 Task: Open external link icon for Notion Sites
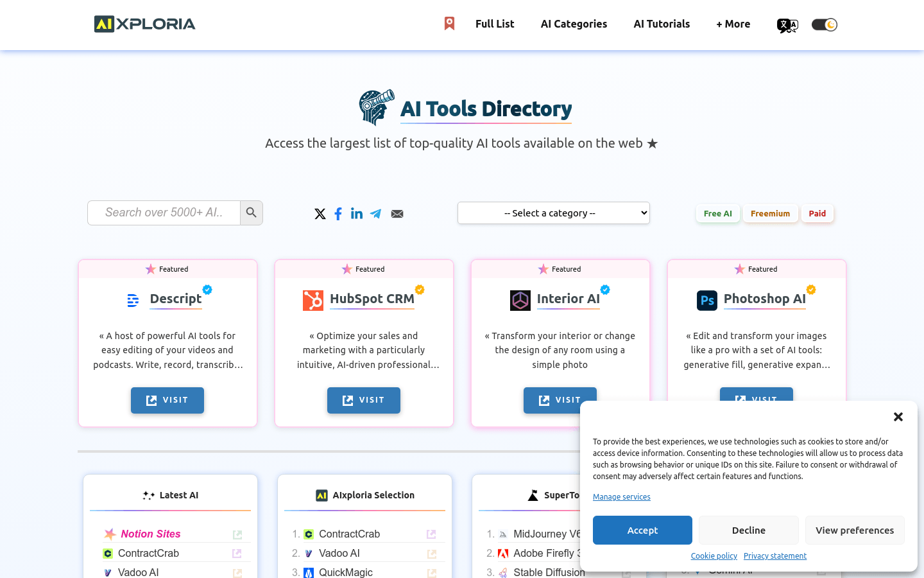pos(237,534)
